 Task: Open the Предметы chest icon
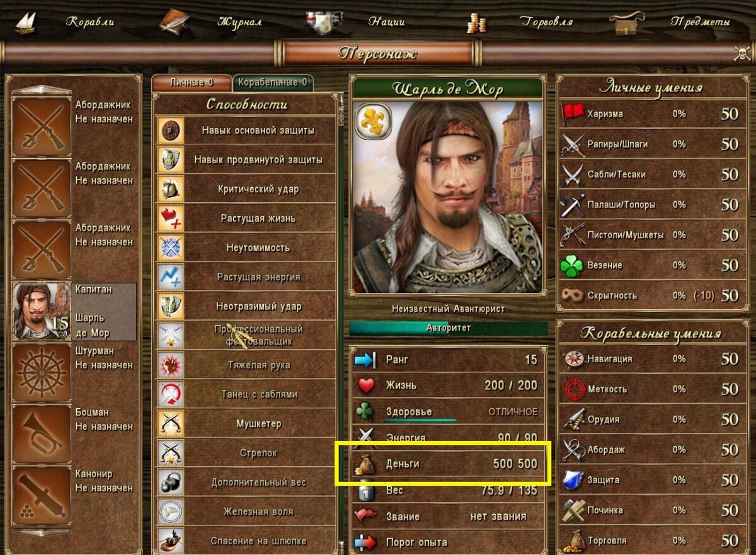627,23
